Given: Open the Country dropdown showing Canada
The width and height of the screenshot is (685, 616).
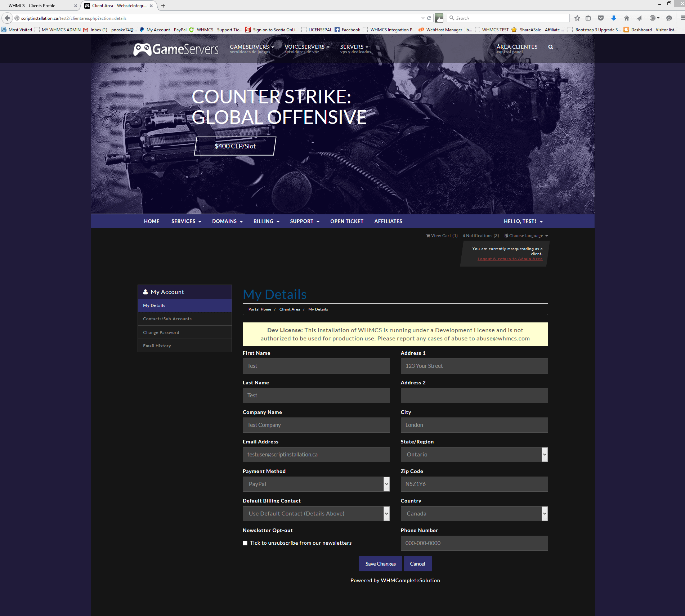Looking at the screenshot, I should (x=474, y=514).
